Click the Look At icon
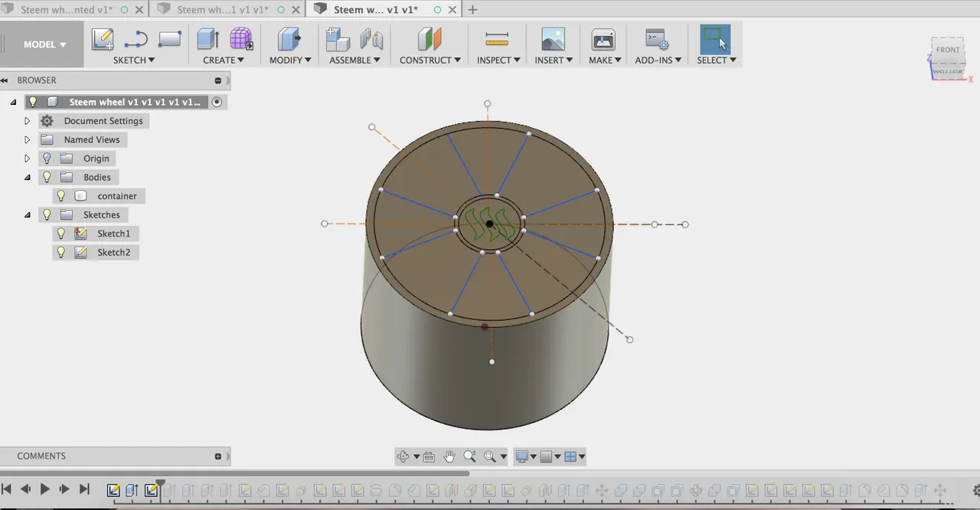The width and height of the screenshot is (980, 510). 429,456
